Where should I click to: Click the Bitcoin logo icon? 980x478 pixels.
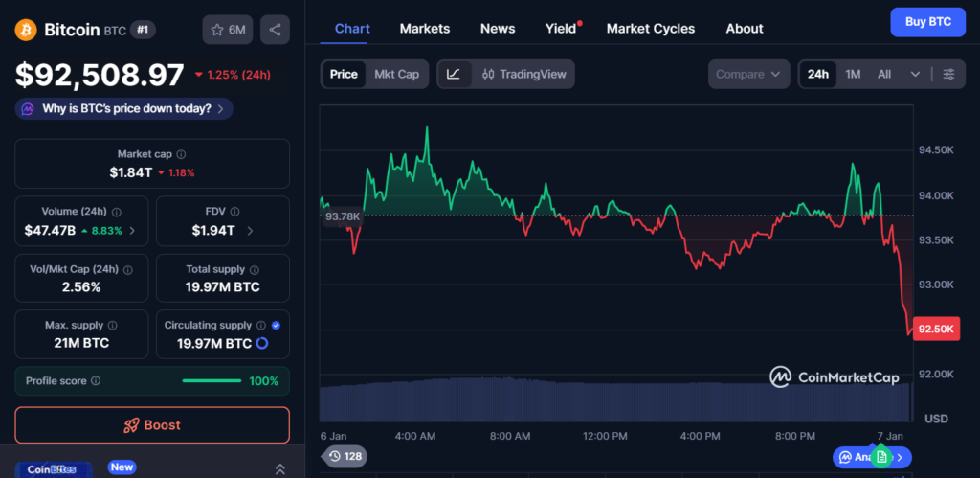click(26, 30)
